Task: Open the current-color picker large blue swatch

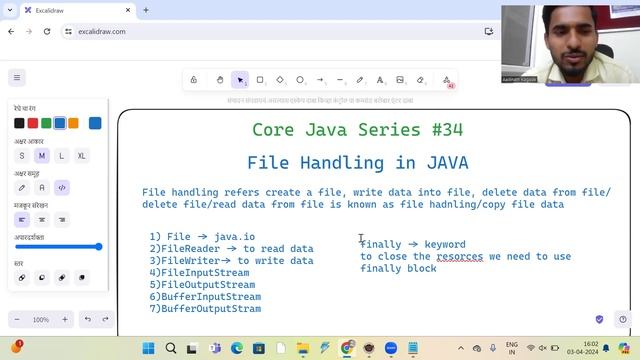Action: click(95, 123)
